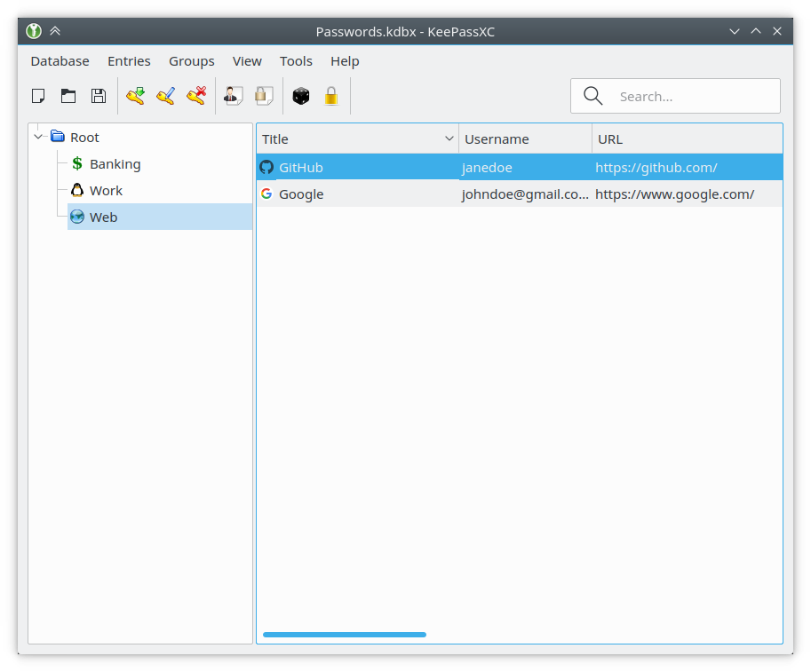Select the Root group

[x=84, y=138]
